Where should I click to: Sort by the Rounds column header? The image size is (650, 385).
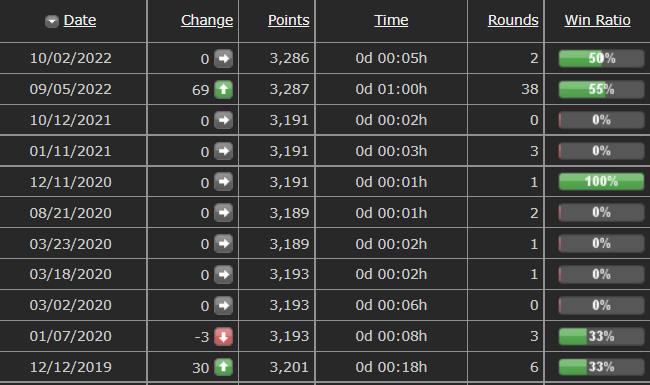(513, 20)
